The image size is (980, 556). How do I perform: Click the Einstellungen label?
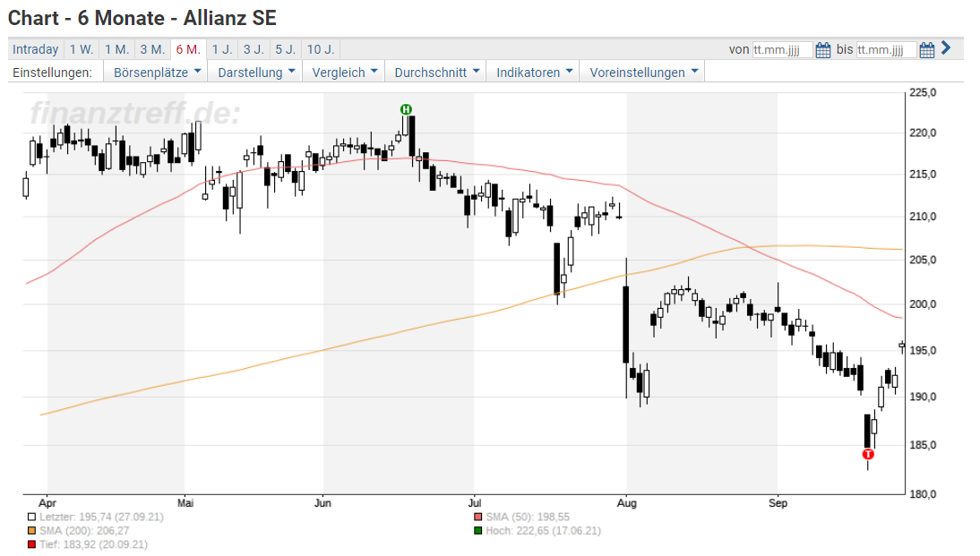tap(53, 73)
